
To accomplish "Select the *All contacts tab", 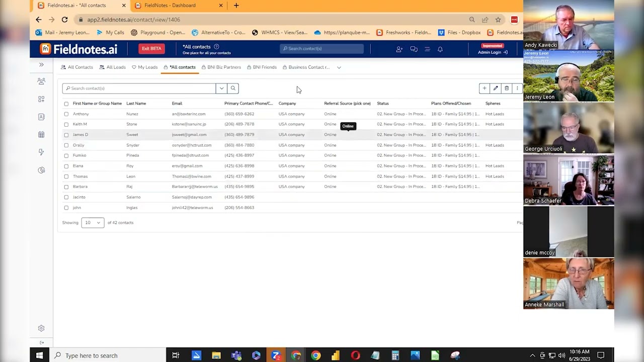I will pos(180,67).
